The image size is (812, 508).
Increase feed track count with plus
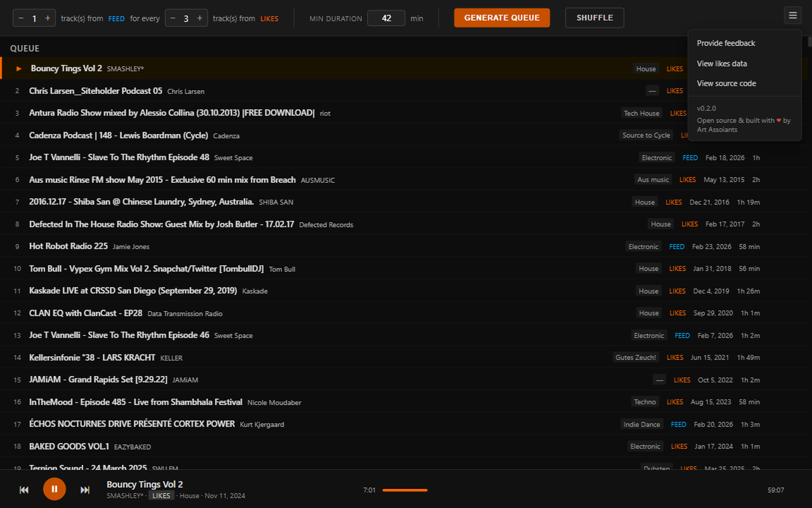point(48,18)
